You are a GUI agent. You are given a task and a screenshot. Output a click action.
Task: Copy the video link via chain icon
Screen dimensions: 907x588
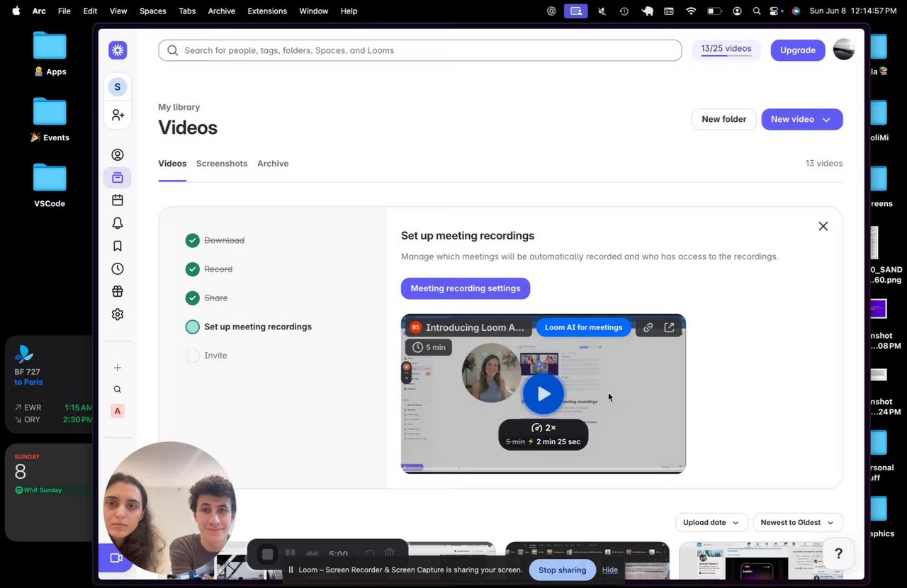[x=648, y=327]
